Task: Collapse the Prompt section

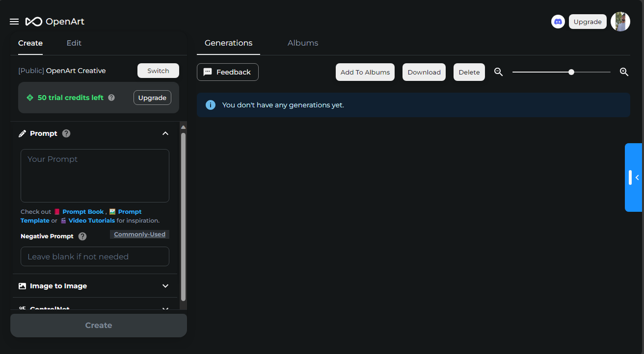Action: pos(165,133)
